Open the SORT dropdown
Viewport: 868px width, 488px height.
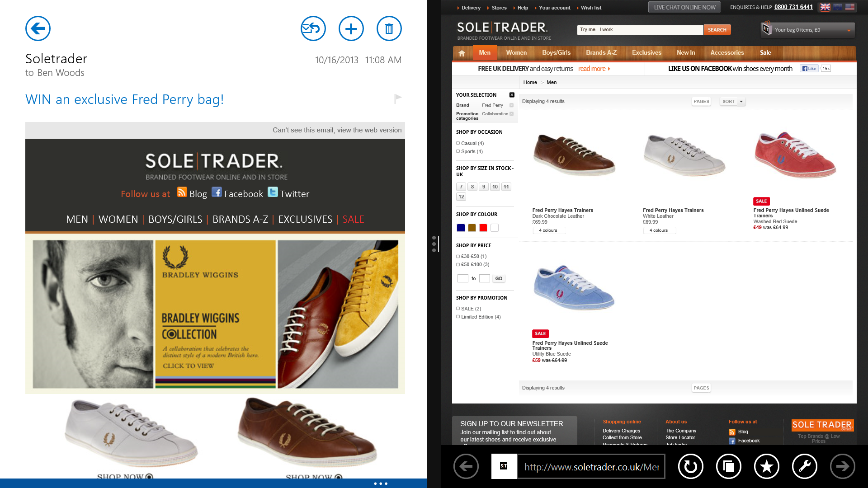click(732, 102)
